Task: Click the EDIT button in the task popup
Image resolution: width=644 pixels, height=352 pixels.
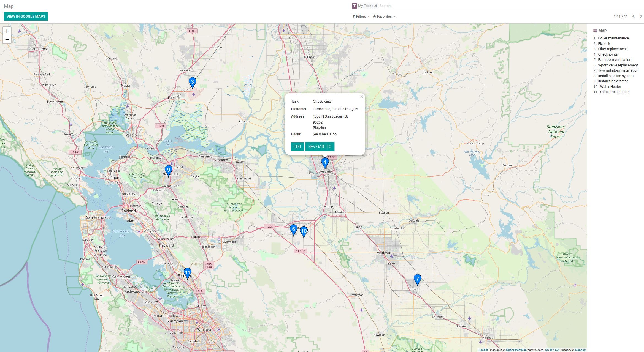Action: click(x=297, y=146)
